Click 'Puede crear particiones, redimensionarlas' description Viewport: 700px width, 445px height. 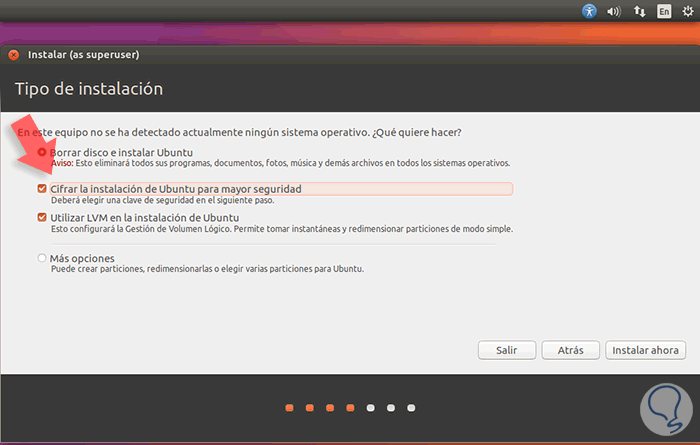click(x=207, y=269)
